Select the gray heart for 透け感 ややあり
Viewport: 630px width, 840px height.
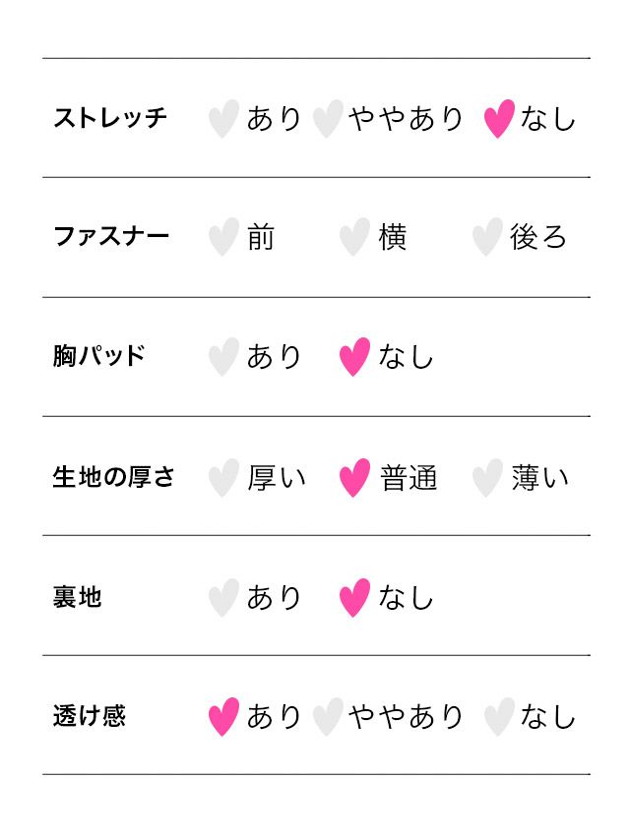coord(328,717)
